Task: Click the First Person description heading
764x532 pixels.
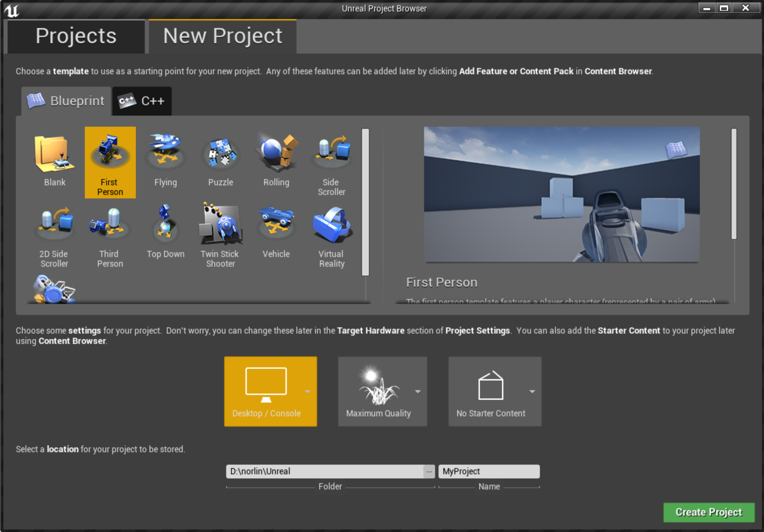Action: [442, 282]
